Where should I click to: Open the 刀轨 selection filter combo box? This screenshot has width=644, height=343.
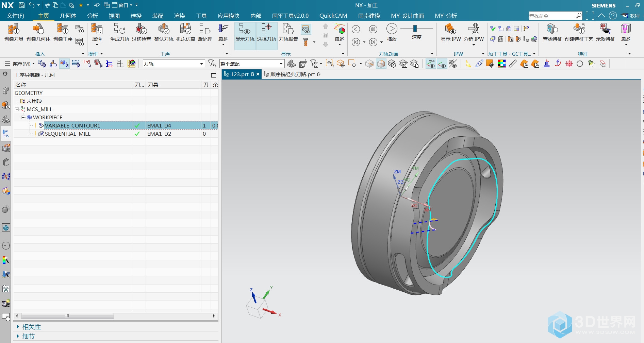coord(174,64)
